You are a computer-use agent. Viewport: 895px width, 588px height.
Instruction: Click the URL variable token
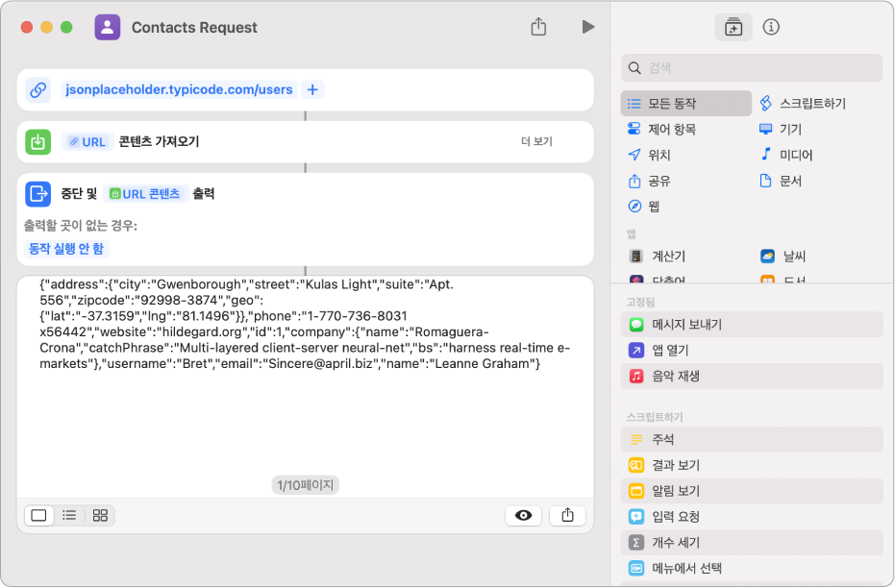87,142
